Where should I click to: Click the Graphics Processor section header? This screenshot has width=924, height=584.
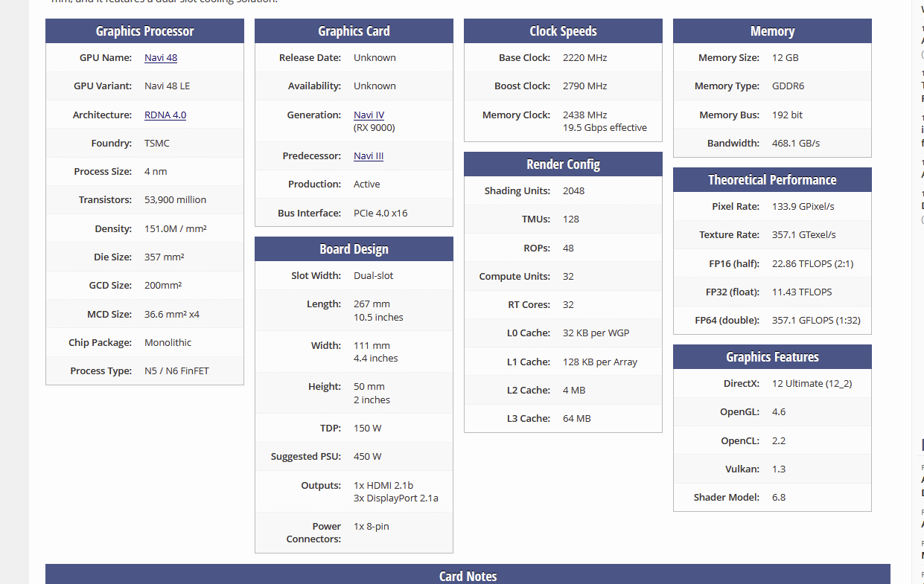(x=144, y=31)
